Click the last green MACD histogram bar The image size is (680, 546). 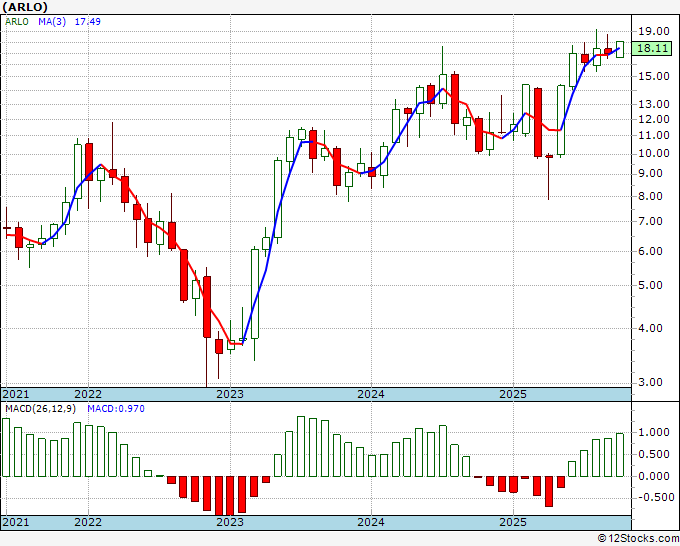click(620, 455)
